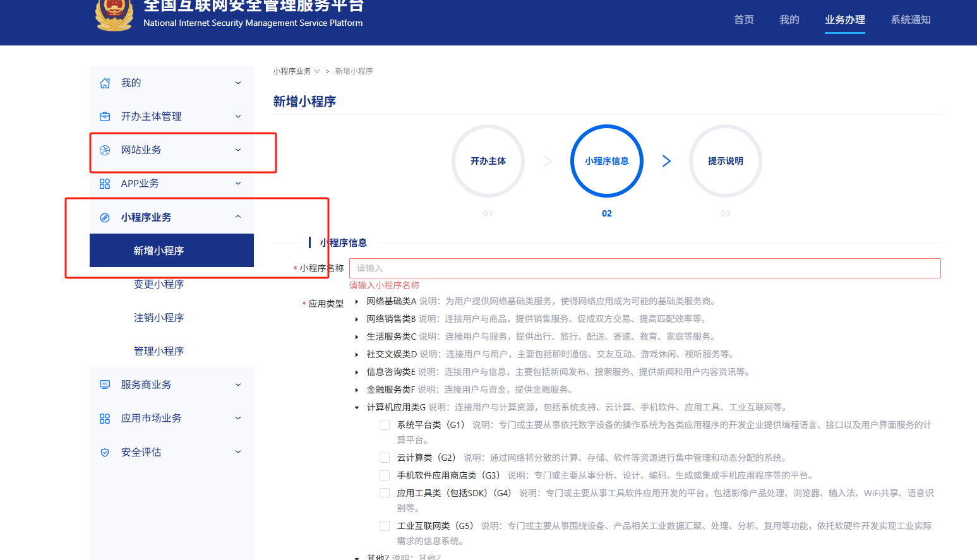Viewport: 977px width, 560px height.
Task: Check 系统平台类 (G1) checkbox
Action: (385, 425)
